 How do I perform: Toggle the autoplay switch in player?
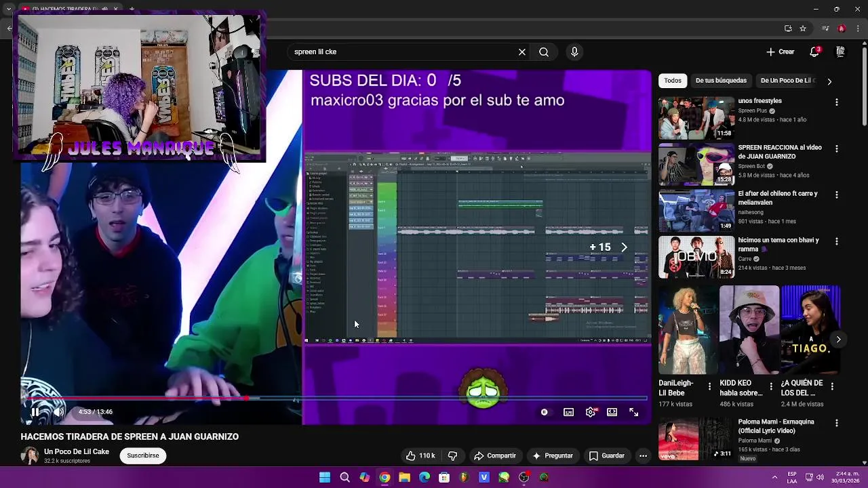coord(544,412)
